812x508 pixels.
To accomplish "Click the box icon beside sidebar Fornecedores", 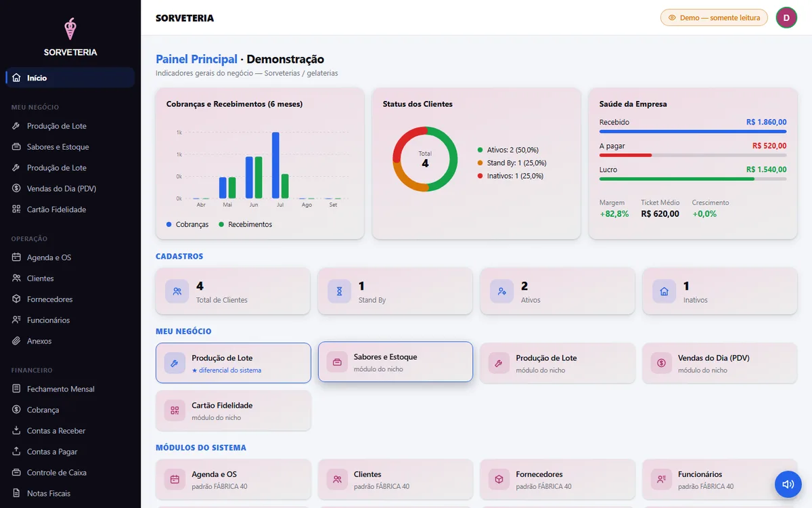I will pyautogui.click(x=16, y=299).
